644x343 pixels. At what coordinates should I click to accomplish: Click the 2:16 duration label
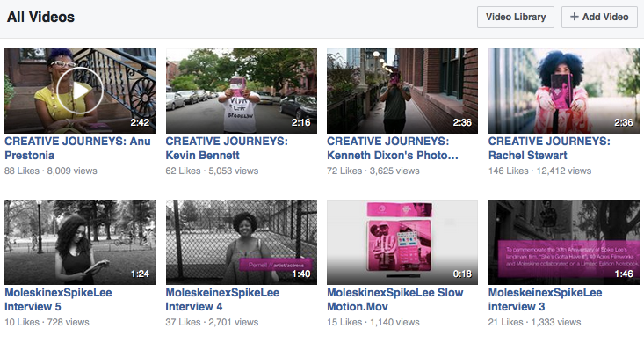coord(300,122)
